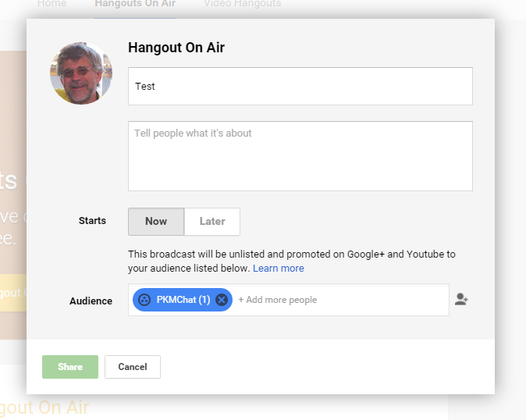
Task: Click the profile avatar photo
Action: (81, 73)
